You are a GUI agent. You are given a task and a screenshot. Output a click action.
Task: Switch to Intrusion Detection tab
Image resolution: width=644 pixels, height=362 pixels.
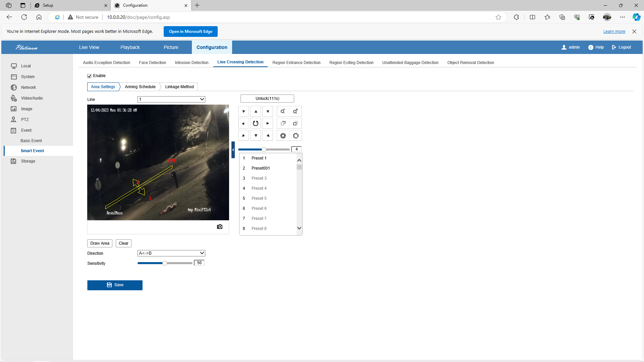click(192, 63)
